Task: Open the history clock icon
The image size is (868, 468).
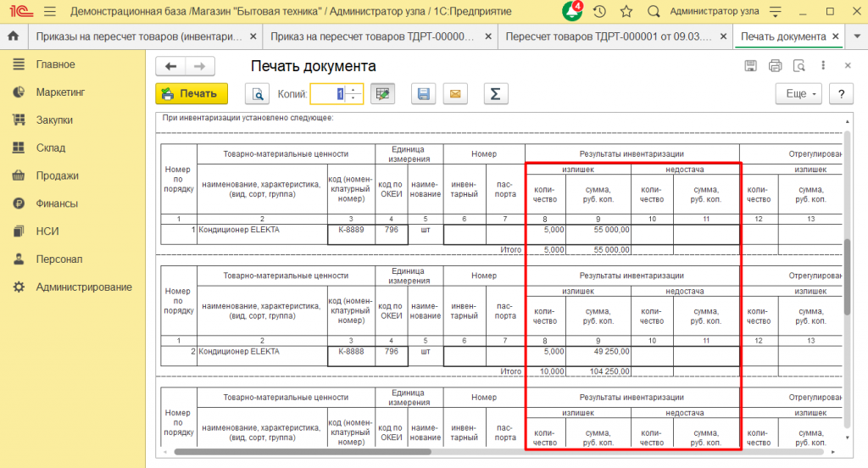Action: pyautogui.click(x=599, y=11)
